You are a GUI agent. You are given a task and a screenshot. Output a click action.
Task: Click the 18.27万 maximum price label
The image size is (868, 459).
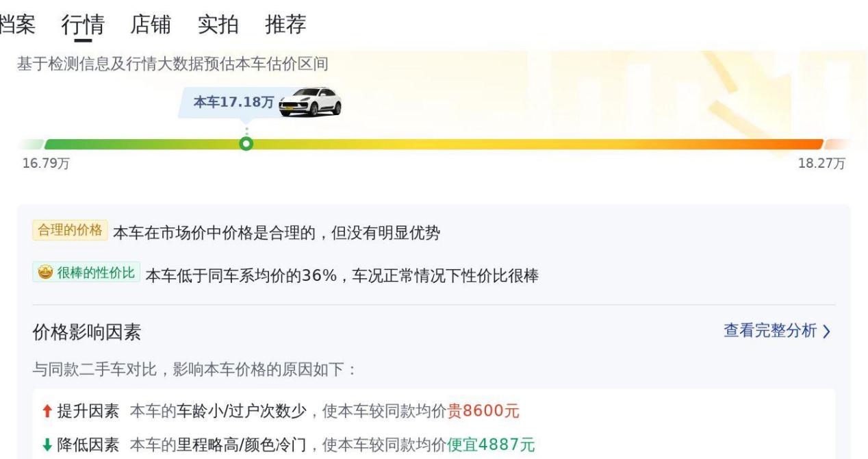[821, 164]
